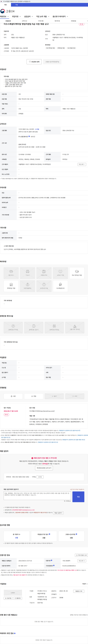Expand the 취업지원 menu
Viewport: 88px width, 644px height.
tap(16, 17)
